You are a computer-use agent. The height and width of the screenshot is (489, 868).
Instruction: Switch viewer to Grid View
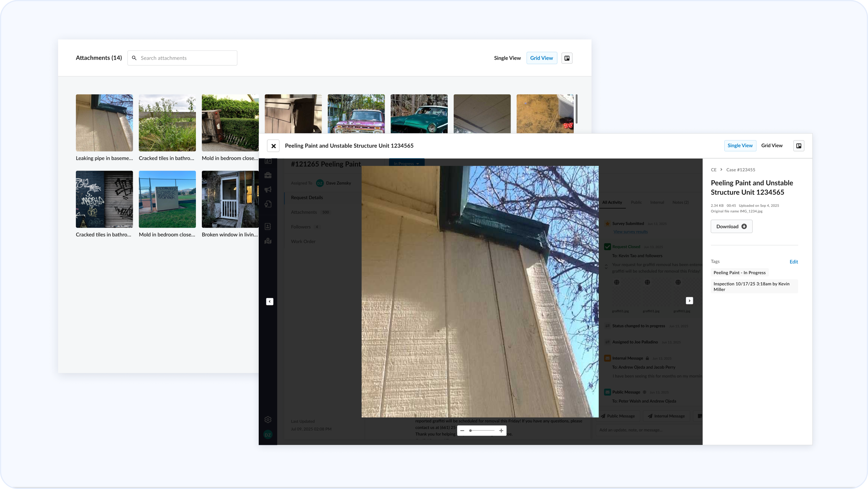coord(772,146)
